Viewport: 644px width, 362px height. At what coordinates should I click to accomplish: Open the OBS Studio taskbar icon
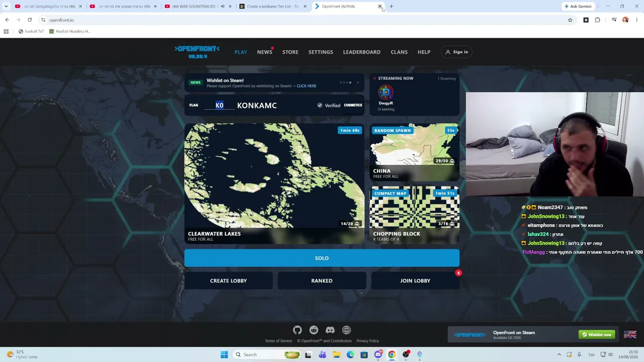click(x=406, y=354)
